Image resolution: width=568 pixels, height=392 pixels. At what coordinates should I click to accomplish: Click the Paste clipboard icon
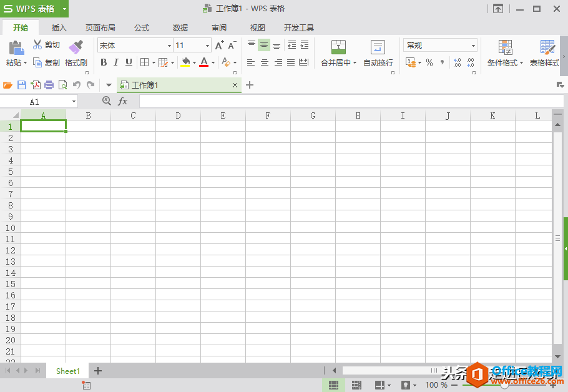tap(17, 48)
